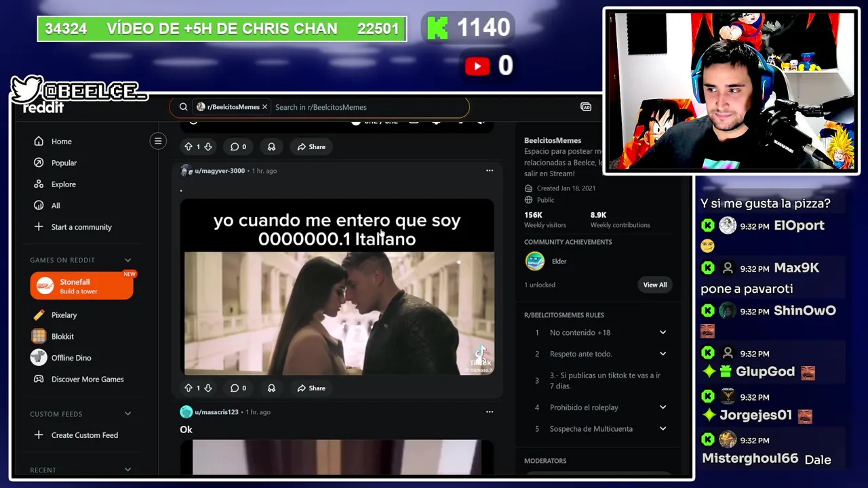The image size is (868, 488).
Task: Open comments on magyver-3000 post
Action: (237, 388)
